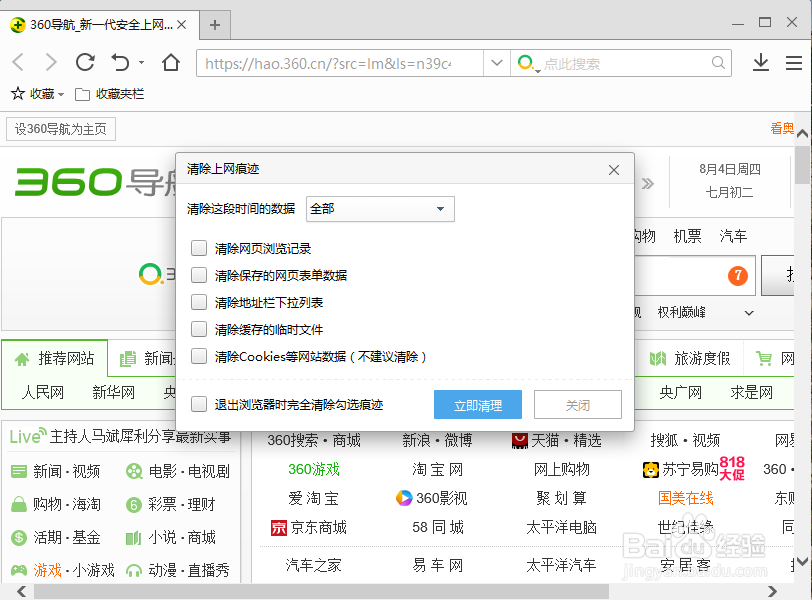Click the 看奥 orange link

point(782,128)
